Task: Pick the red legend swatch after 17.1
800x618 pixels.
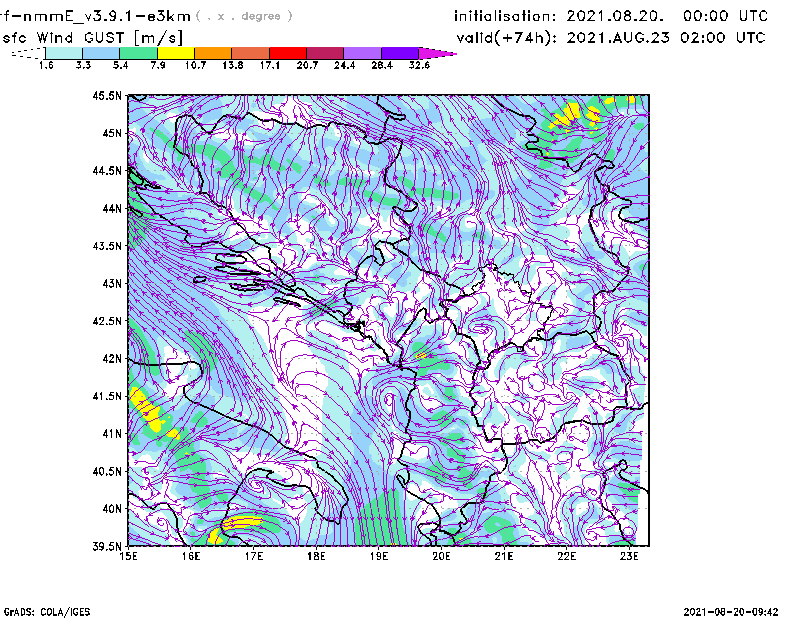Action: (288, 53)
